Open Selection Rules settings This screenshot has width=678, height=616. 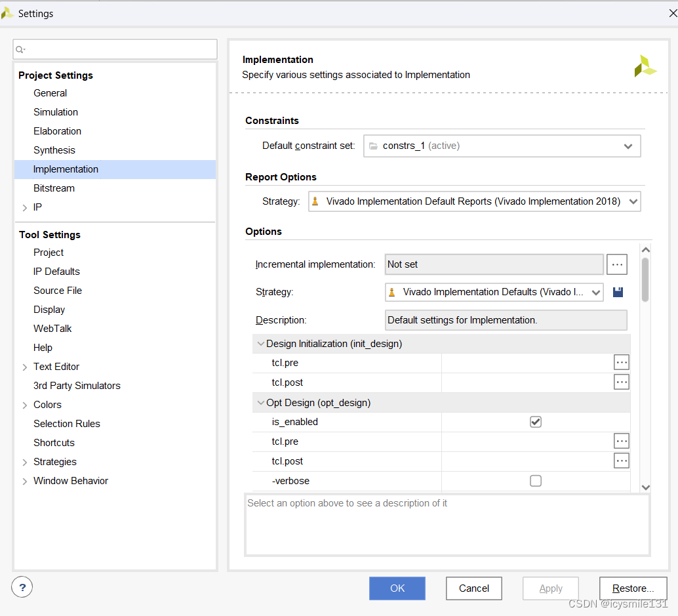[67, 424]
